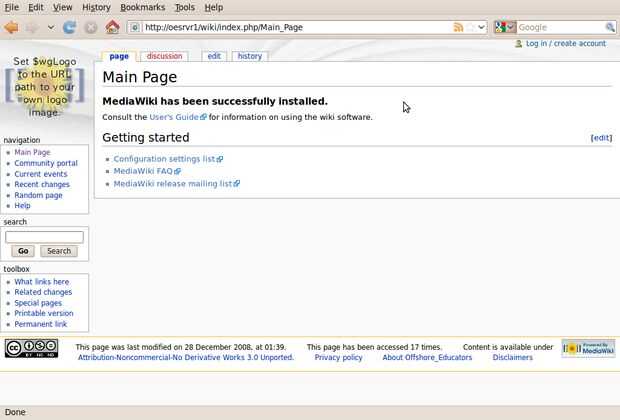Open Community portal link
The image size is (620, 420).
point(46,163)
